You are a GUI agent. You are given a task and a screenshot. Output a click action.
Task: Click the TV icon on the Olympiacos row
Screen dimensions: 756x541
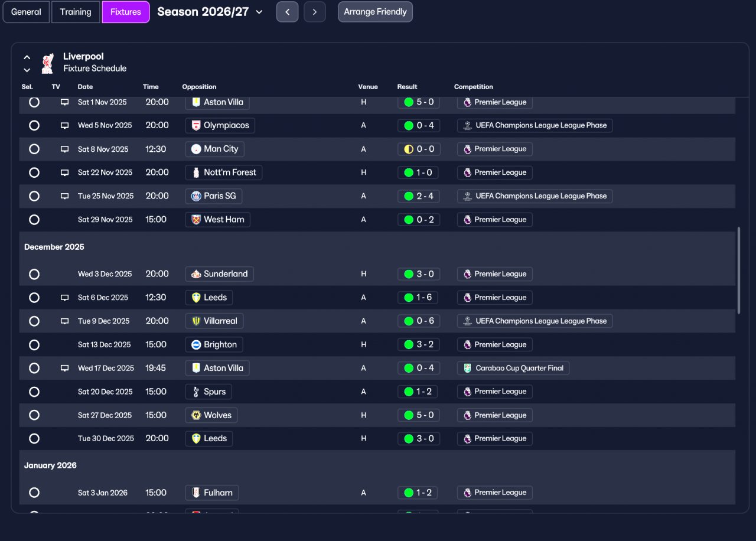click(x=64, y=125)
